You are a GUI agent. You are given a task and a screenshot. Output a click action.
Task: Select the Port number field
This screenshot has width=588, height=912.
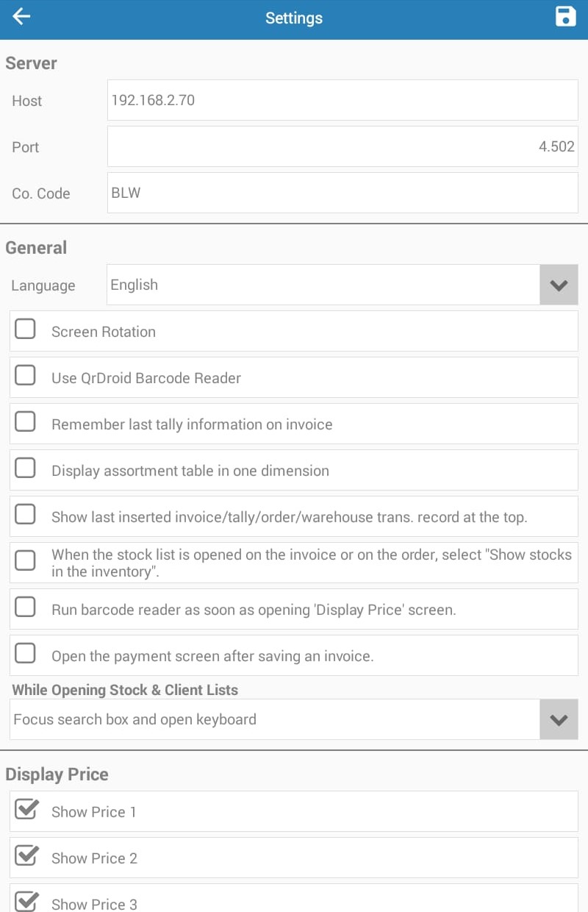(343, 146)
